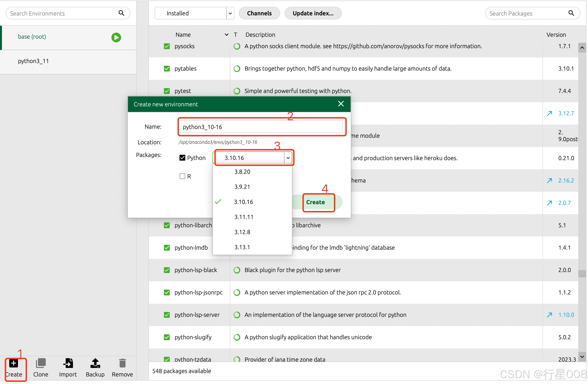Open the Installed filter dropdown
This screenshot has height=384, width=588.
pos(230,13)
